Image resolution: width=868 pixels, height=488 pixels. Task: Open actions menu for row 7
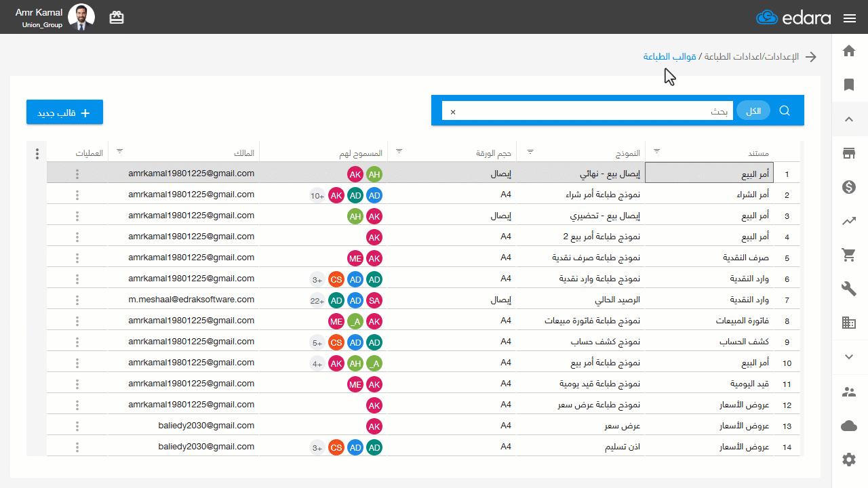coord(77,300)
